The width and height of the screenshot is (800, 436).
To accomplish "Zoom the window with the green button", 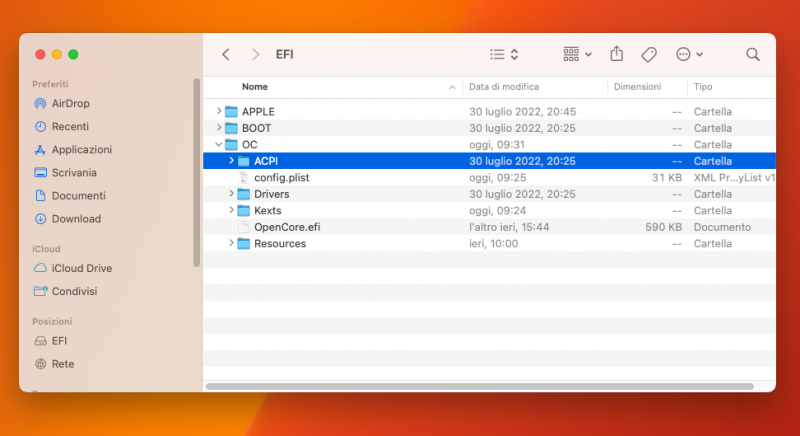I will point(73,54).
